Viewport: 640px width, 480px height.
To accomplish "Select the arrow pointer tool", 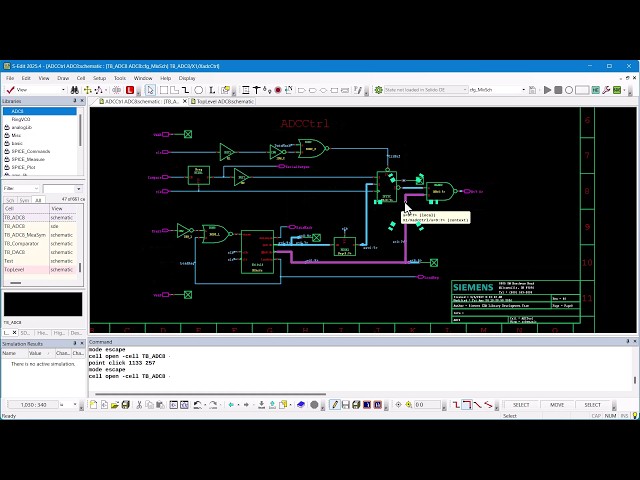I will 150,90.
